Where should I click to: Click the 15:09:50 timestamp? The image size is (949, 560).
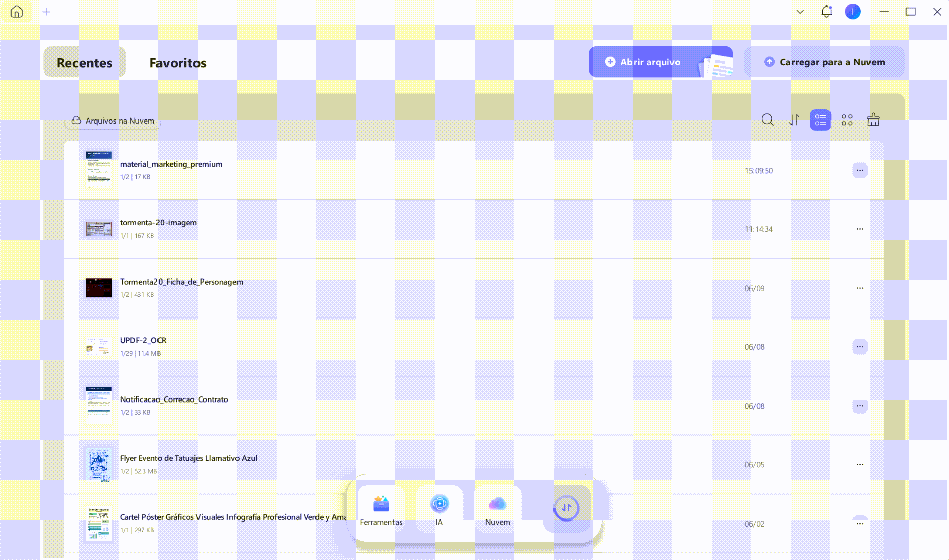pyautogui.click(x=759, y=171)
